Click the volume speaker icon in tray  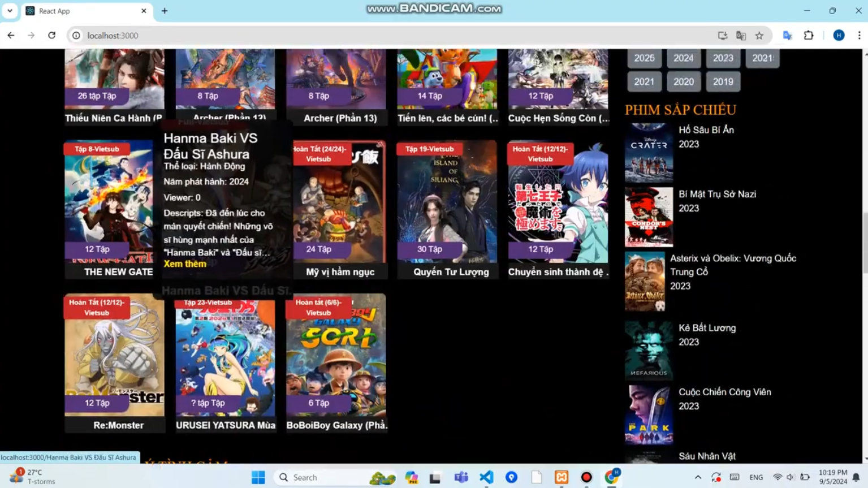pyautogui.click(x=791, y=477)
